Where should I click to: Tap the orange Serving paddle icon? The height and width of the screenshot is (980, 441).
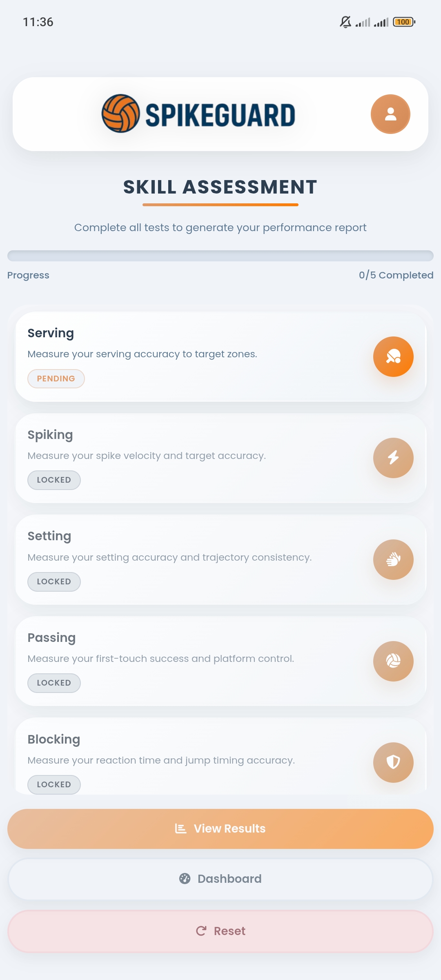[x=393, y=356]
